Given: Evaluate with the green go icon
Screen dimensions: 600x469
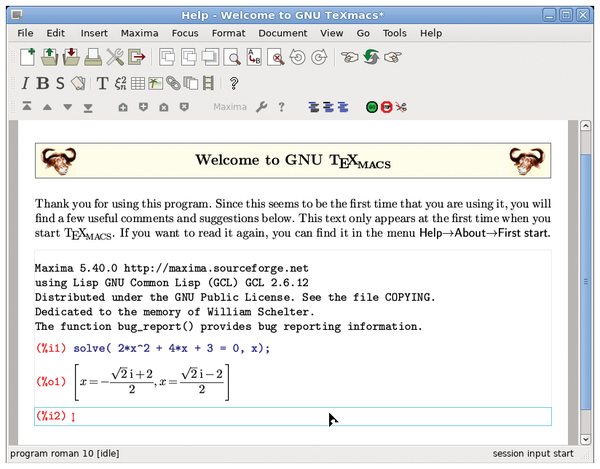Looking at the screenshot, I should [372, 107].
